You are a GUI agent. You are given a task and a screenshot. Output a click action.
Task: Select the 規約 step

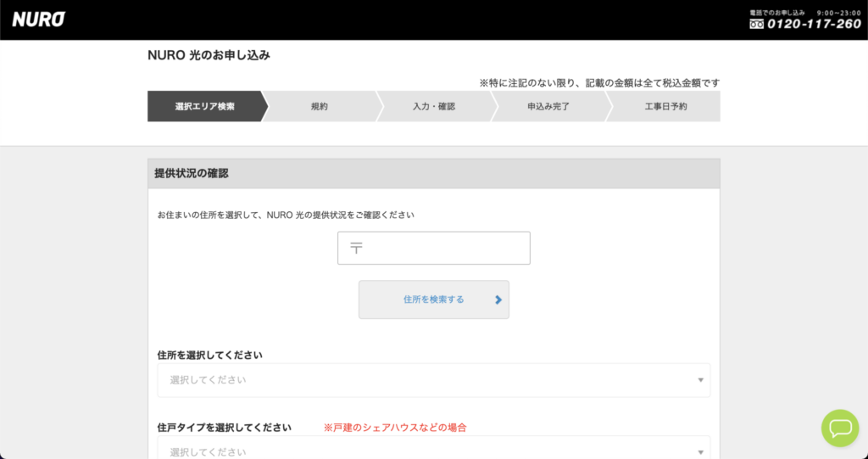[320, 106]
